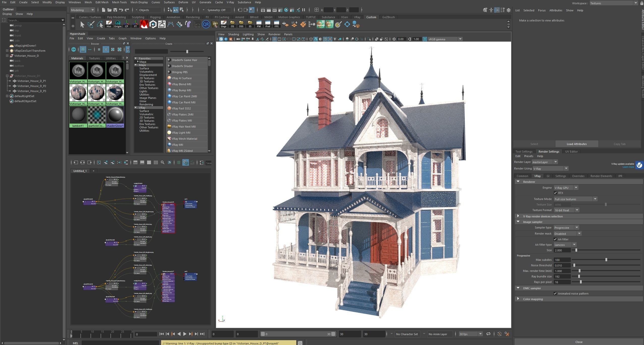Viewport: 644px width, 345px height.
Task: Jump to end of playback range
Action: [202, 334]
